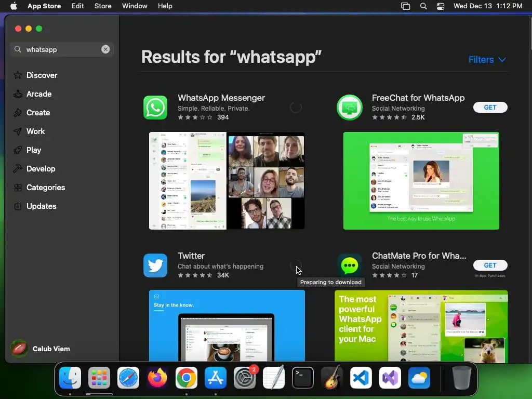View ChatMate 'most powerful WhatsApp client' screenshot
The width and height of the screenshot is (532, 399).
coord(421,326)
